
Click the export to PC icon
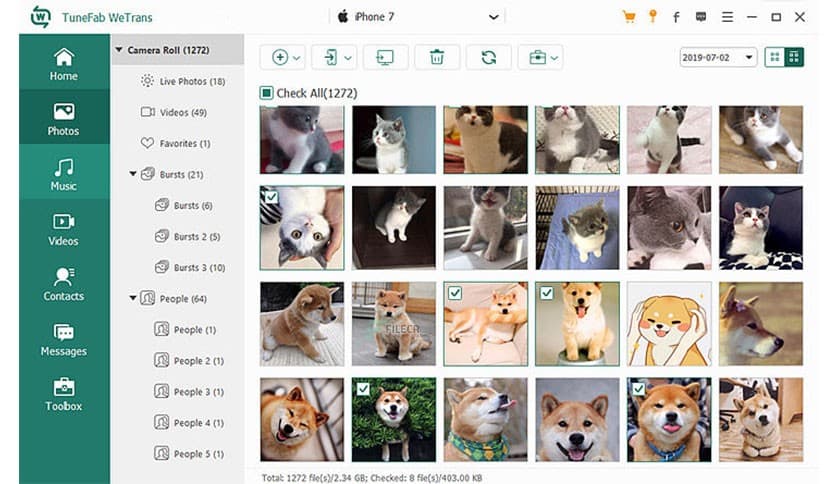pyautogui.click(x=384, y=57)
